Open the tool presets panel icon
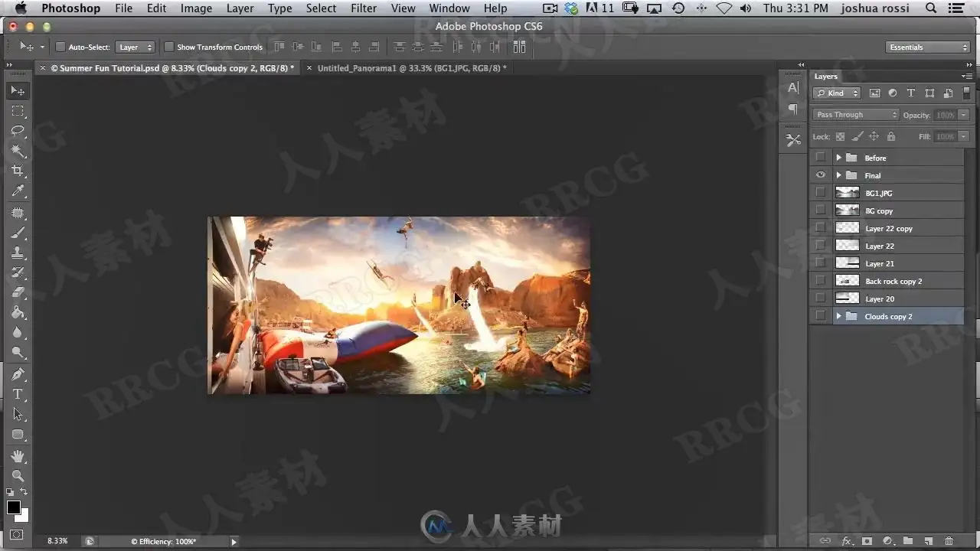This screenshot has height=551, width=980. 793,140
